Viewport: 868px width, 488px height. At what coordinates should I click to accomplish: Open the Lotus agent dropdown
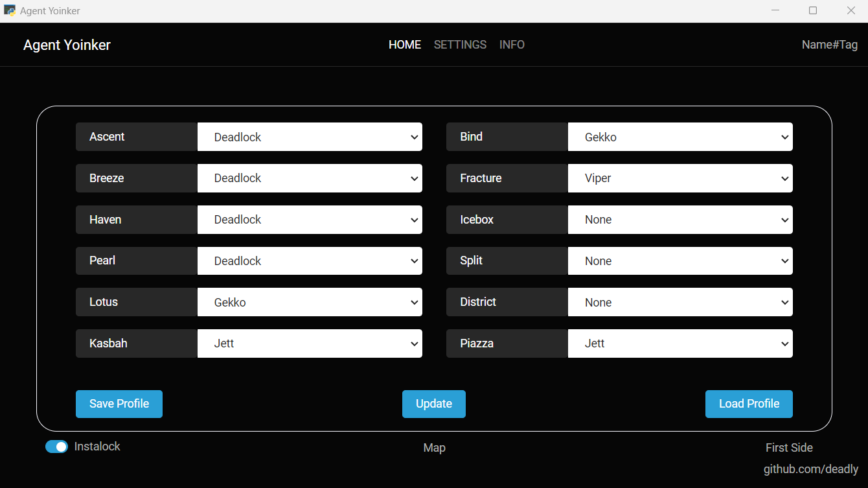point(310,302)
